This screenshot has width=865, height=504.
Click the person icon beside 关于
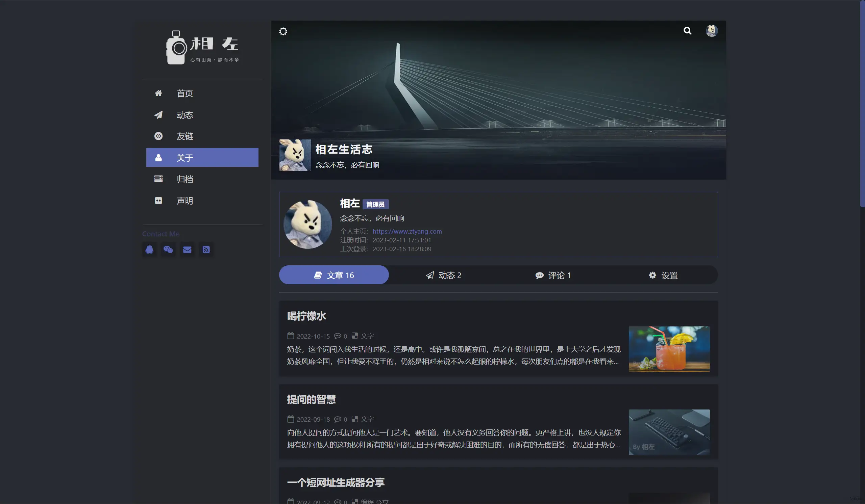pos(158,158)
